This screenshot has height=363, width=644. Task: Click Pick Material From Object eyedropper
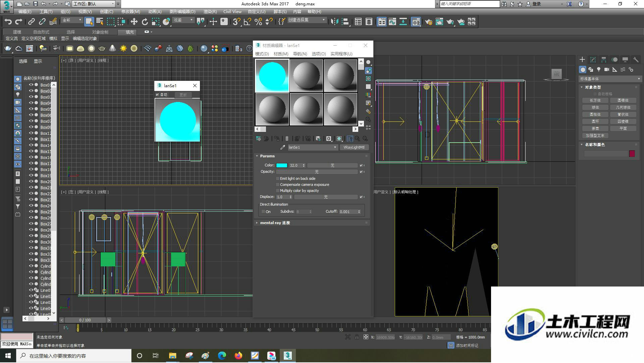point(283,147)
